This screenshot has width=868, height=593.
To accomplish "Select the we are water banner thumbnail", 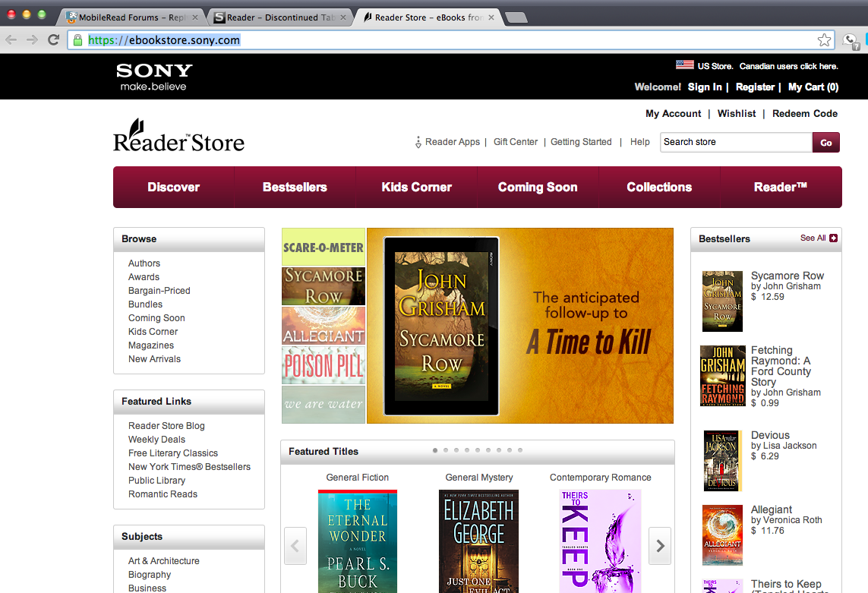I will point(324,405).
